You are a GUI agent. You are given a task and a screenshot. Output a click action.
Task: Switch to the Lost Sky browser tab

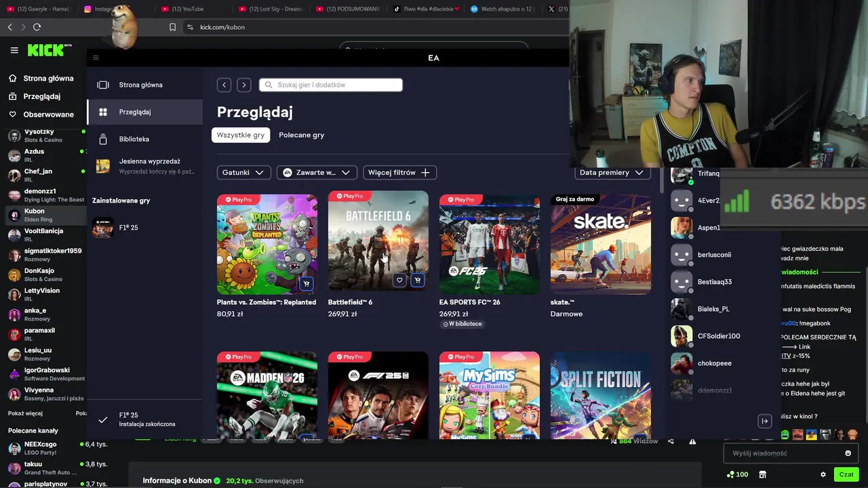tap(271, 9)
